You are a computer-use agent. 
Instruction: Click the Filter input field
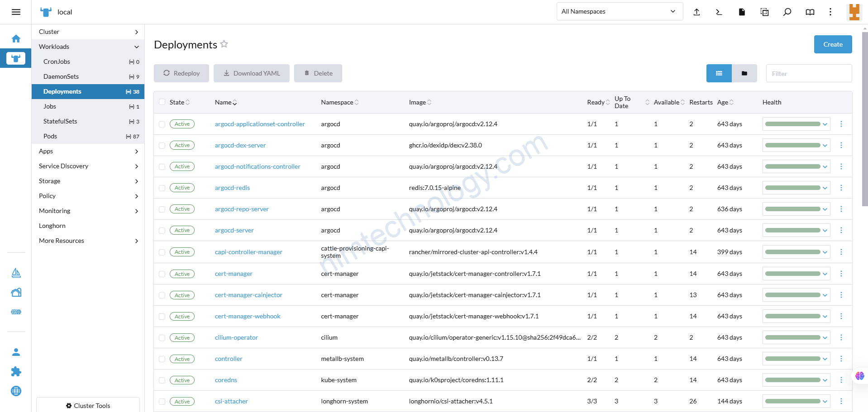[x=808, y=74]
